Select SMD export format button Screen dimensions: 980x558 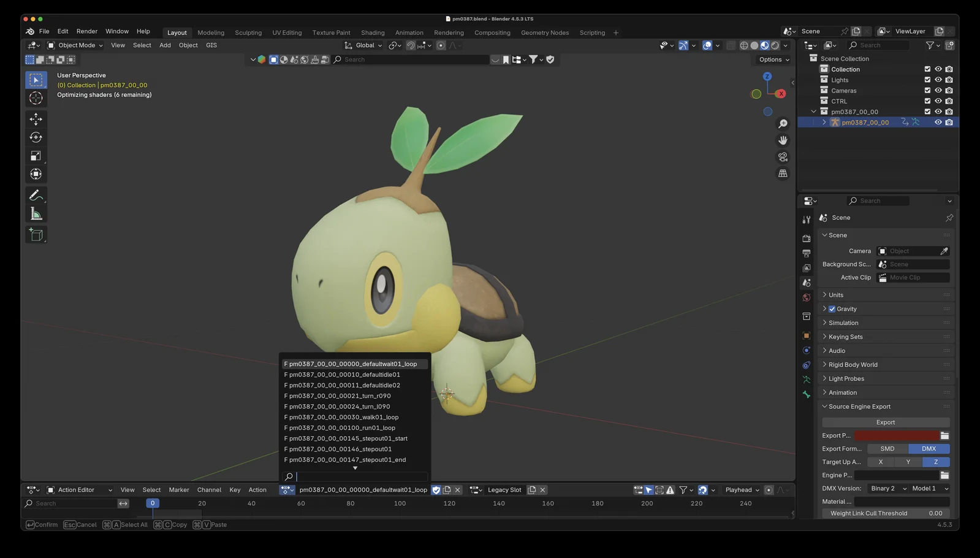[887, 449]
